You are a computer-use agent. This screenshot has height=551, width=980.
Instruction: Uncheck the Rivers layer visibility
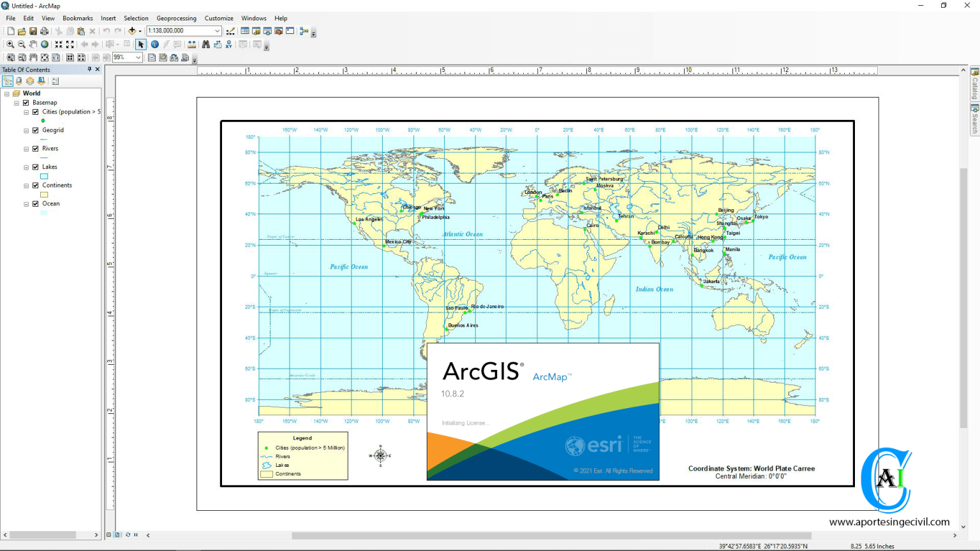(36, 148)
